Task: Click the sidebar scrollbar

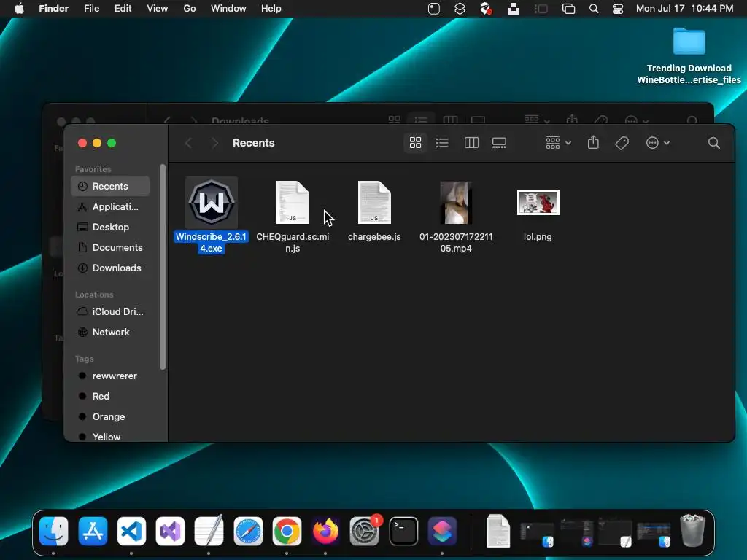Action: click(x=163, y=267)
